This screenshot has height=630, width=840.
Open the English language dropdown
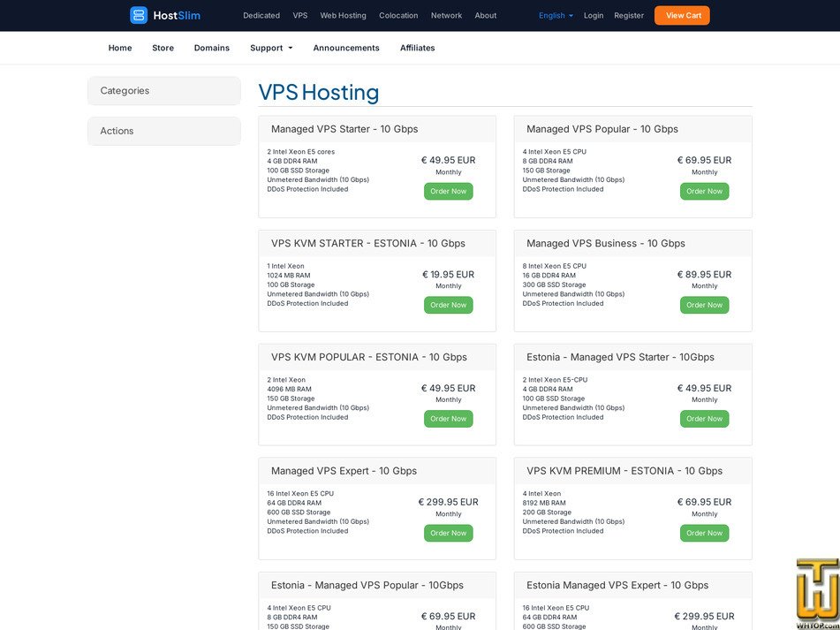click(x=556, y=16)
